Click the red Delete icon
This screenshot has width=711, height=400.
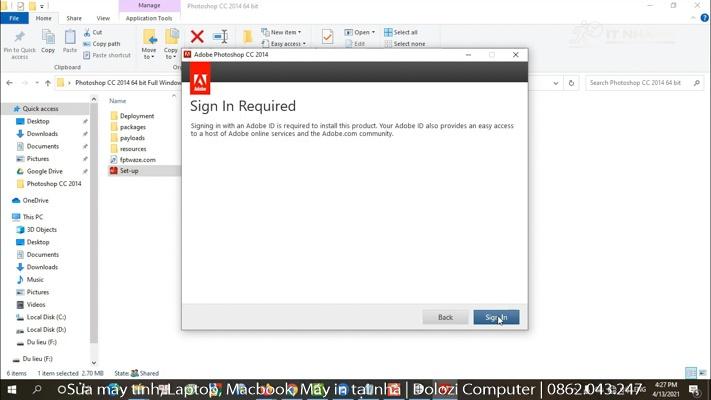pyautogui.click(x=197, y=38)
